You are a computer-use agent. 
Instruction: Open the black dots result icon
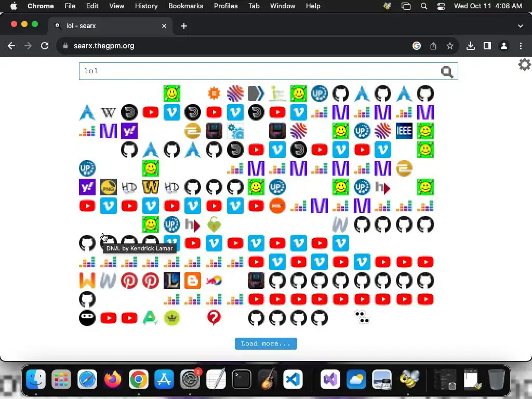(x=362, y=318)
